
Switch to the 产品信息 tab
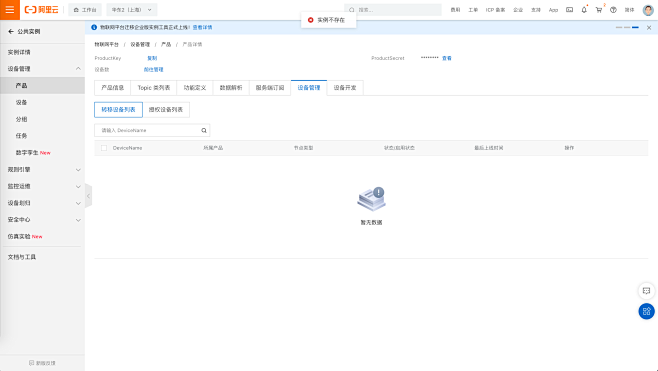[112, 88]
